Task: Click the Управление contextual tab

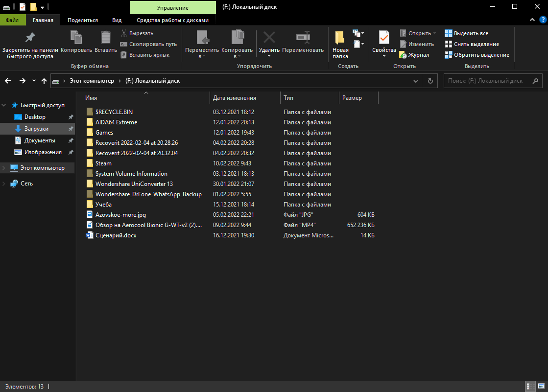Action: 173,8
